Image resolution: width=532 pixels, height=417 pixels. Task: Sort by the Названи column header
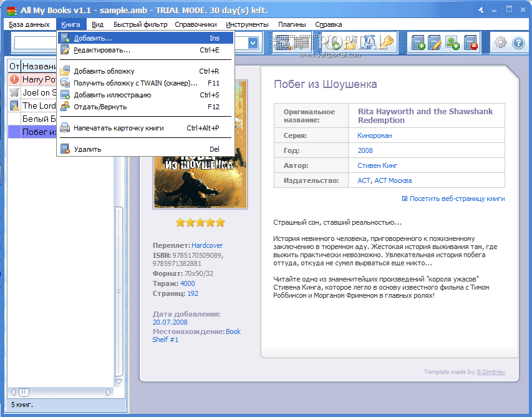click(39, 66)
